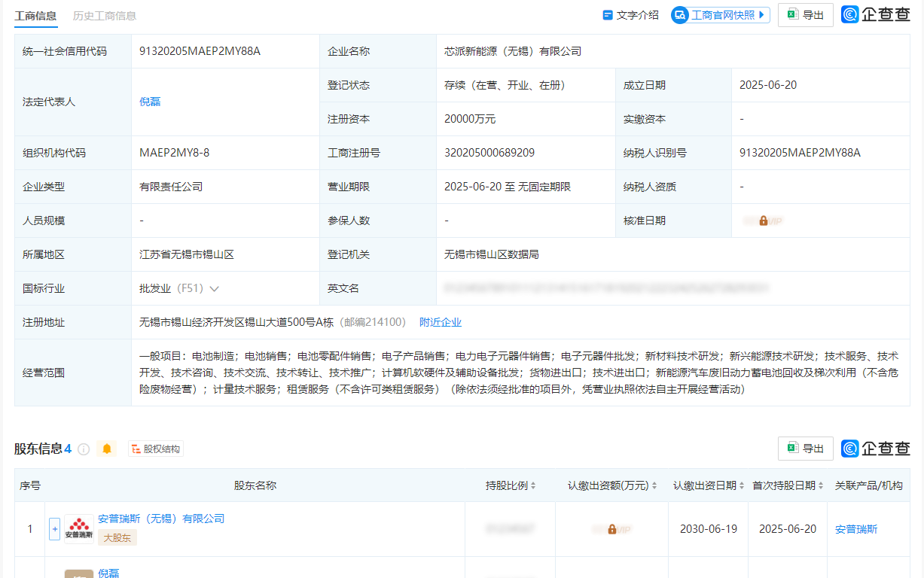Click region 江苏省无锡市锡山区

tap(187, 254)
